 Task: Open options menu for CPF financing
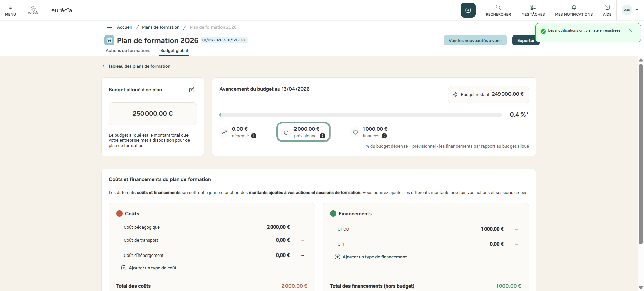[516, 244]
